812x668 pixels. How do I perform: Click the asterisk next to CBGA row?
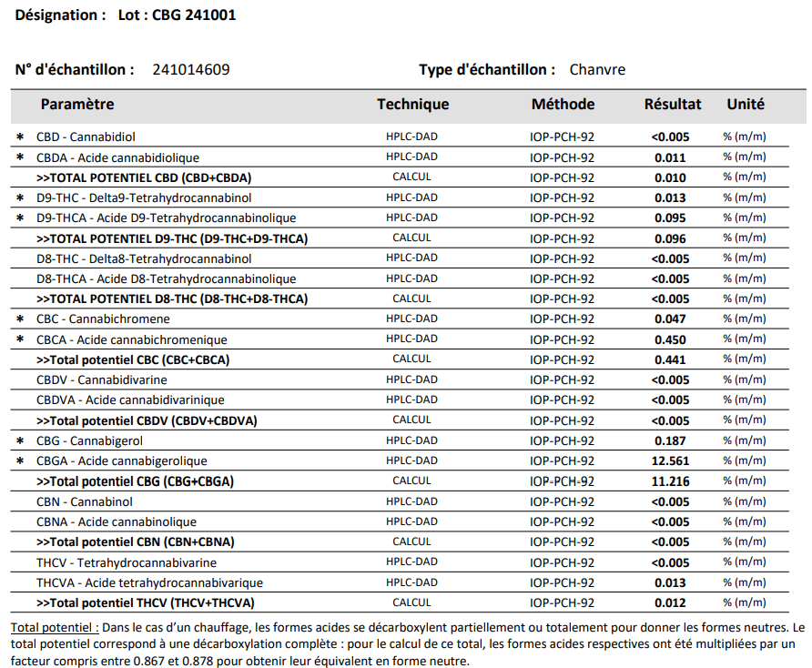click(x=20, y=461)
